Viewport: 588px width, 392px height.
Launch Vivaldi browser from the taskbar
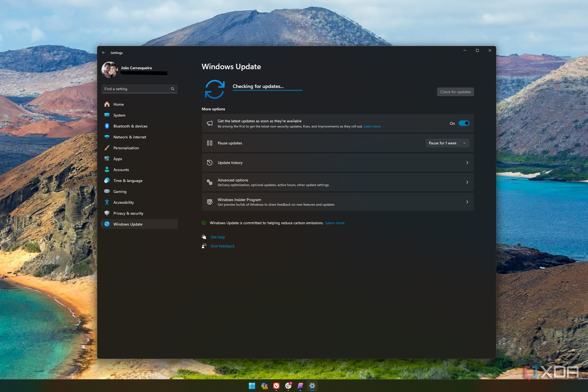point(276,386)
